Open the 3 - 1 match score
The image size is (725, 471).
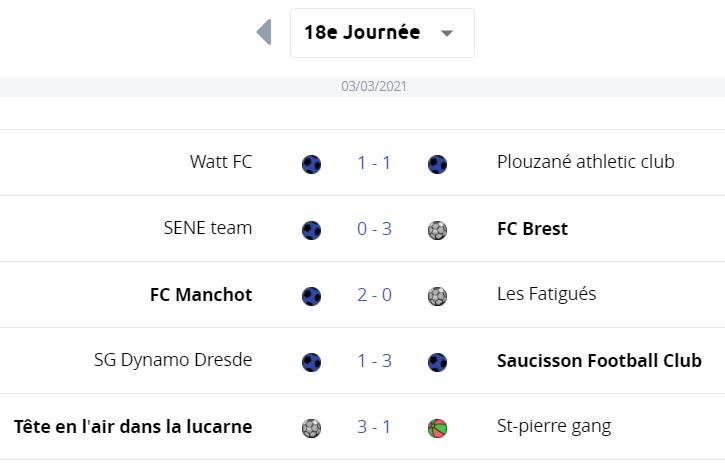pyautogui.click(x=375, y=427)
